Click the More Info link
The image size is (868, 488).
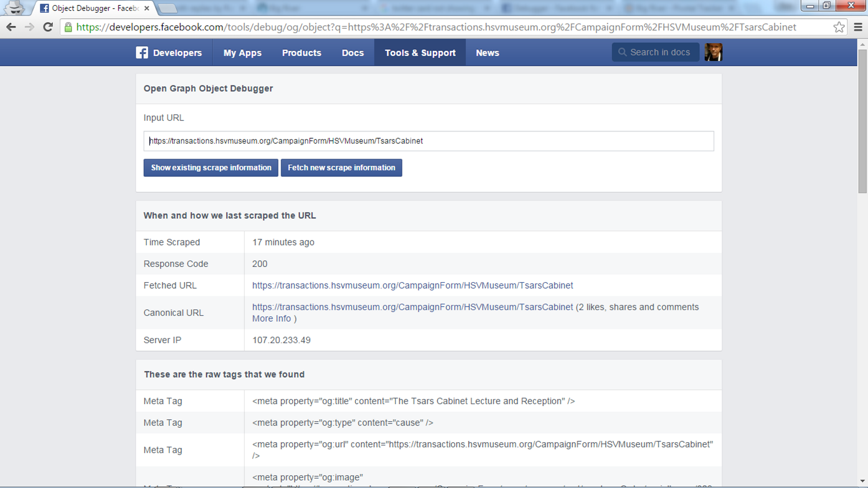271,319
